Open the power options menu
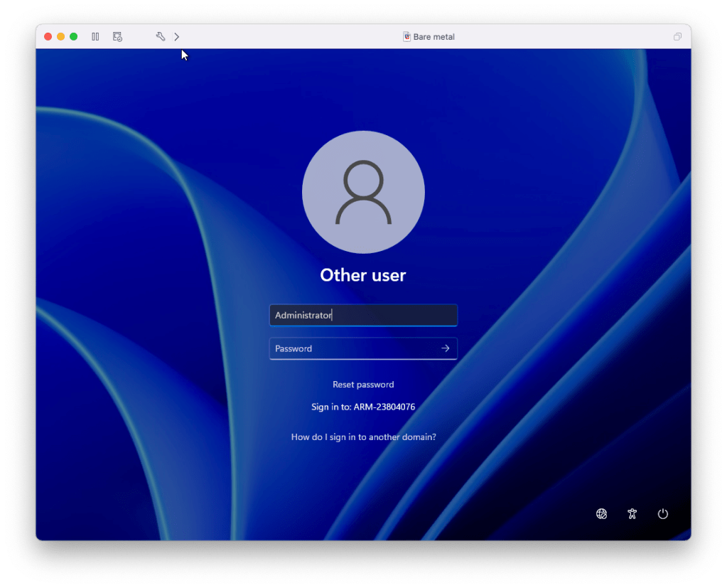 point(663,514)
